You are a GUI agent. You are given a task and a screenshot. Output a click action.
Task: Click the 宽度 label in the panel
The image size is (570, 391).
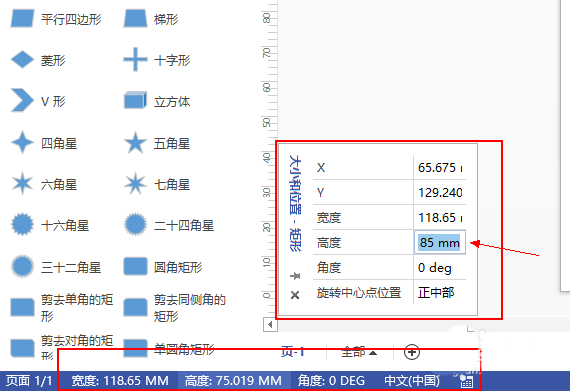[329, 217]
